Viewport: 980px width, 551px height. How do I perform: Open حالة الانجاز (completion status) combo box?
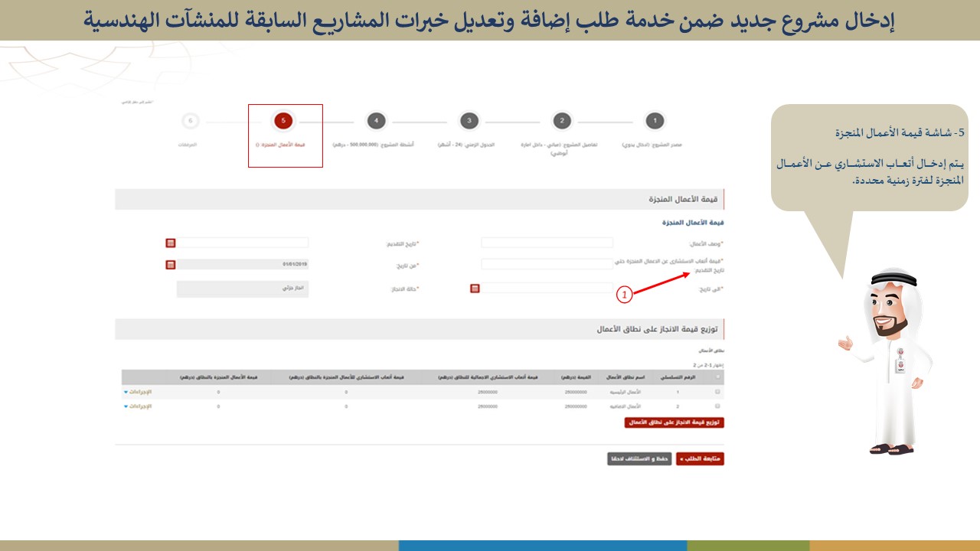click(x=242, y=289)
